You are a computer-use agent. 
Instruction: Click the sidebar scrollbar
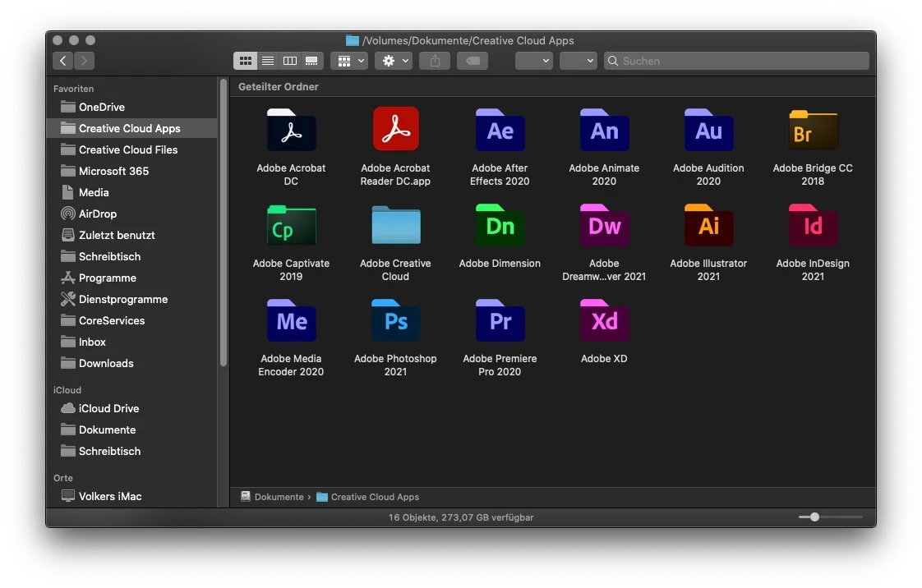(224, 223)
